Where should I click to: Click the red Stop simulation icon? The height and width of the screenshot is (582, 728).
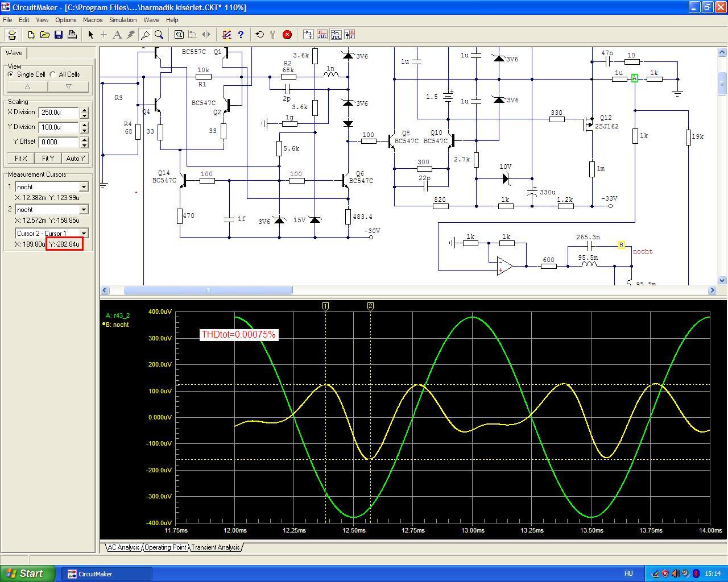[x=287, y=35]
